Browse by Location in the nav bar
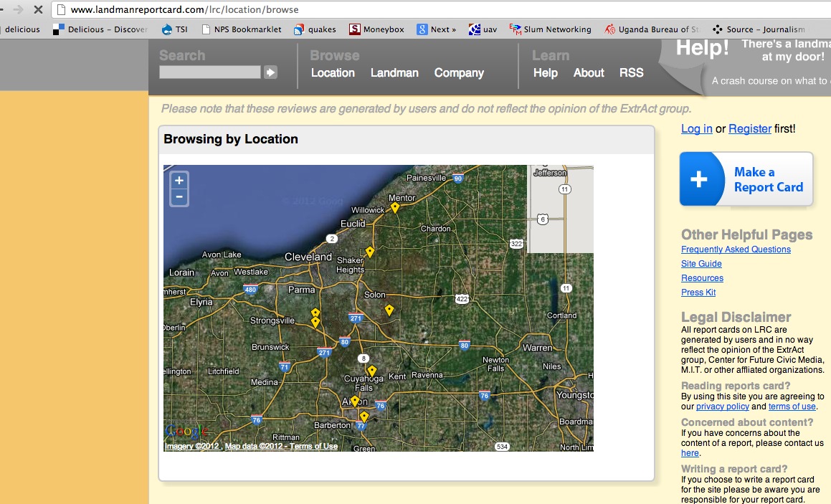Screen dimensions: 831x504 tap(333, 72)
